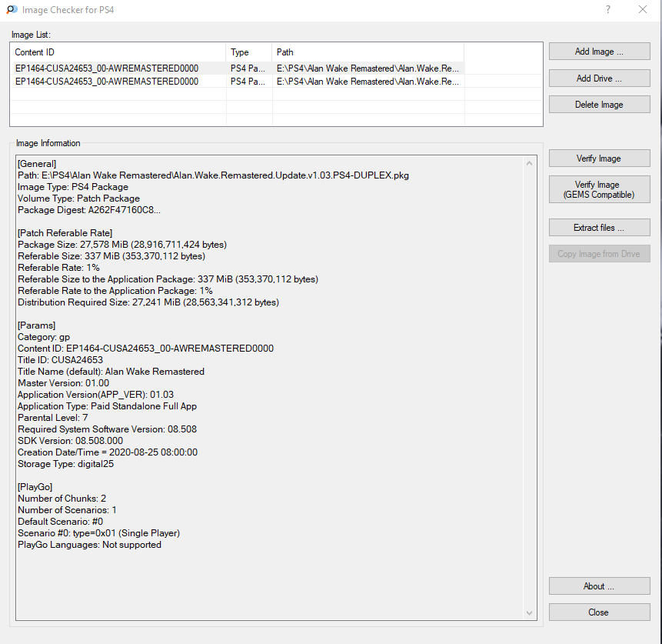Open the About ... dialog
Image resolution: width=662 pixels, height=644 pixels.
[599, 586]
